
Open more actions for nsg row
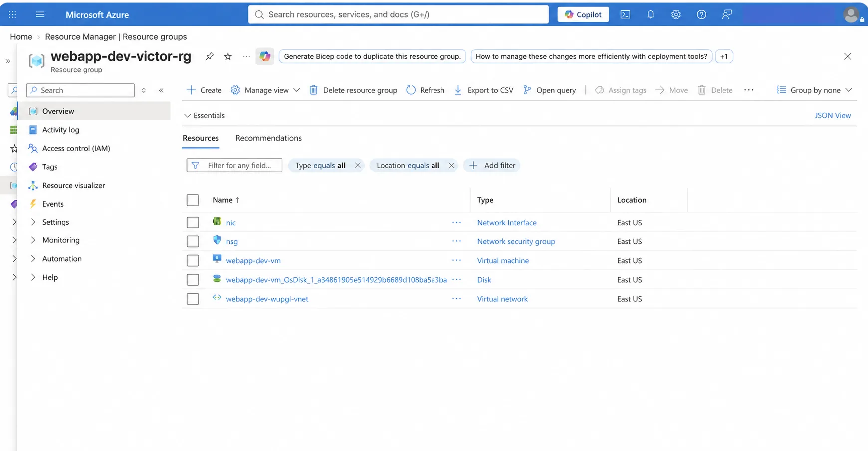tap(456, 241)
